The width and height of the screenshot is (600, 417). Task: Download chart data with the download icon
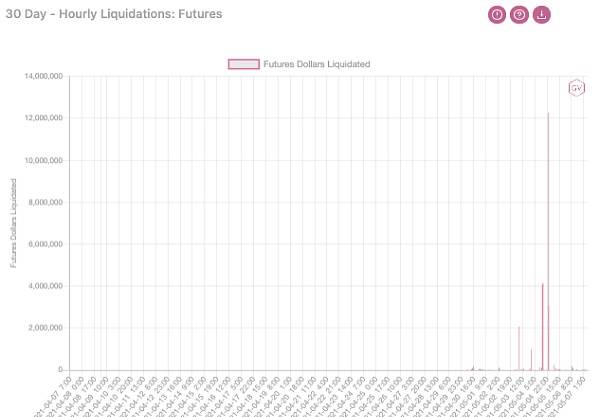click(x=541, y=15)
